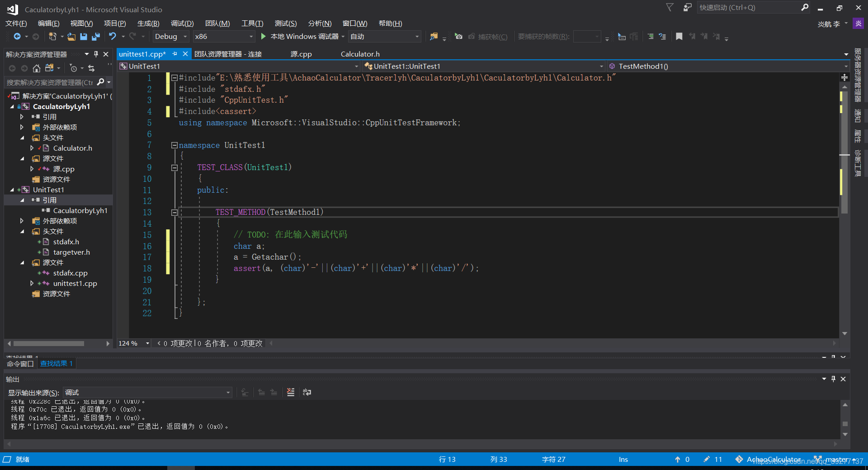Select targetver.h in Solution Explorer
This screenshot has width=868, height=470.
point(71,252)
